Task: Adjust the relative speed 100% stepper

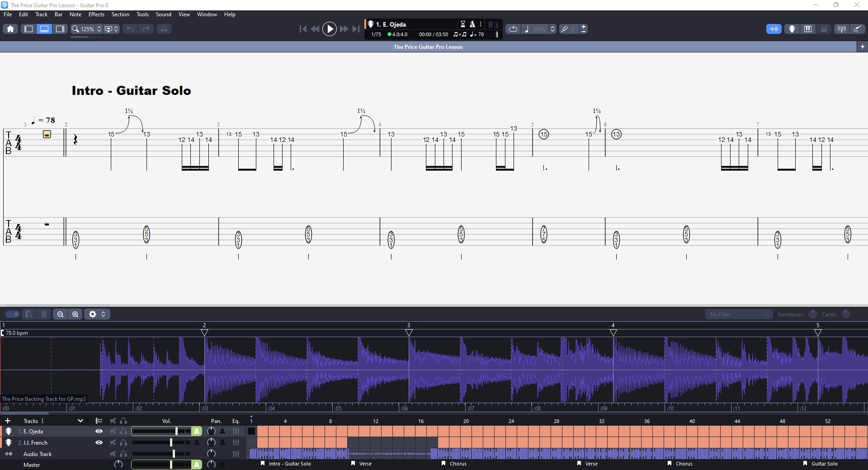Action: [552, 29]
